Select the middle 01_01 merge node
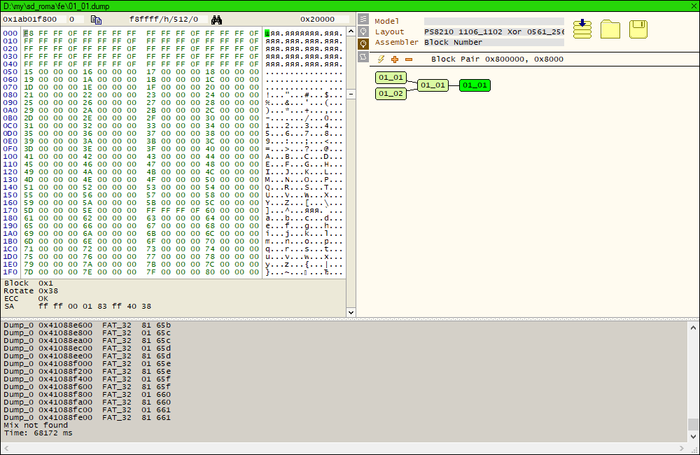700x455 pixels. [433, 85]
